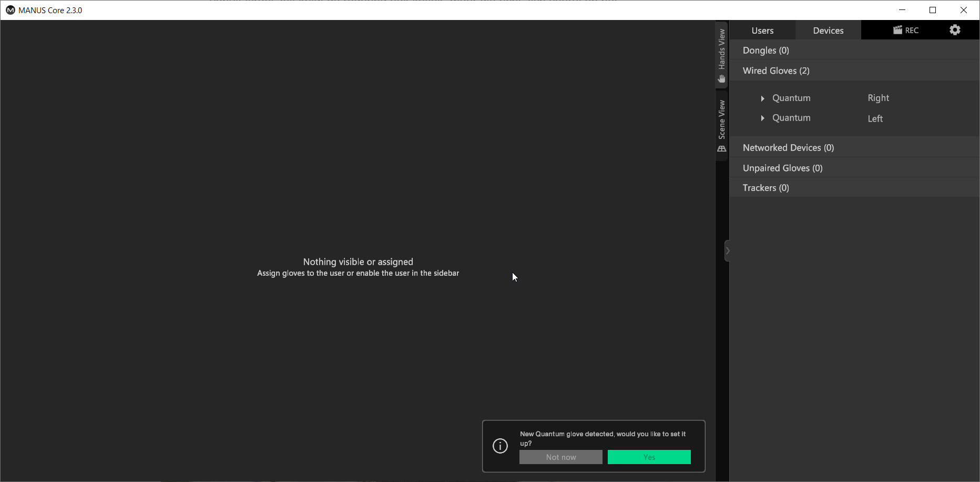Open the Users tab
This screenshot has height=482, width=980.
tap(762, 31)
